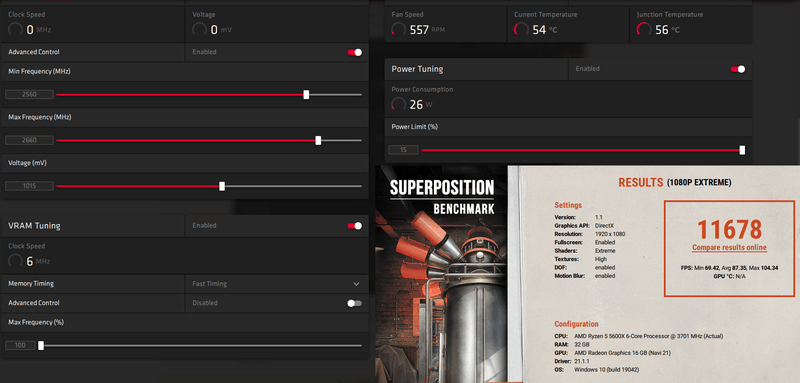Click the Resolution value 1920 x 1080
This screenshot has width=800, height=383.
click(x=610, y=234)
